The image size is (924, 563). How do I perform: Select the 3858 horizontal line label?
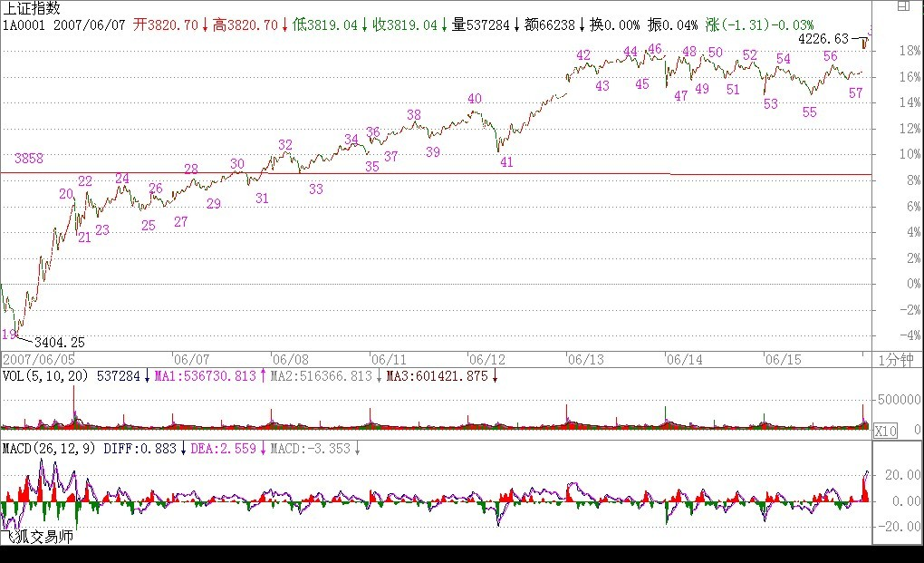(x=30, y=159)
